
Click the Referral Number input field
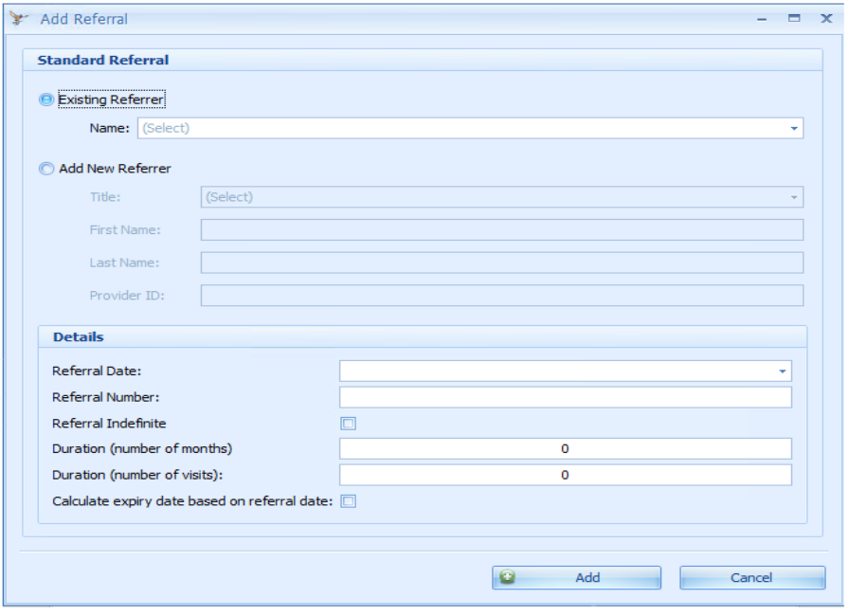(566, 397)
